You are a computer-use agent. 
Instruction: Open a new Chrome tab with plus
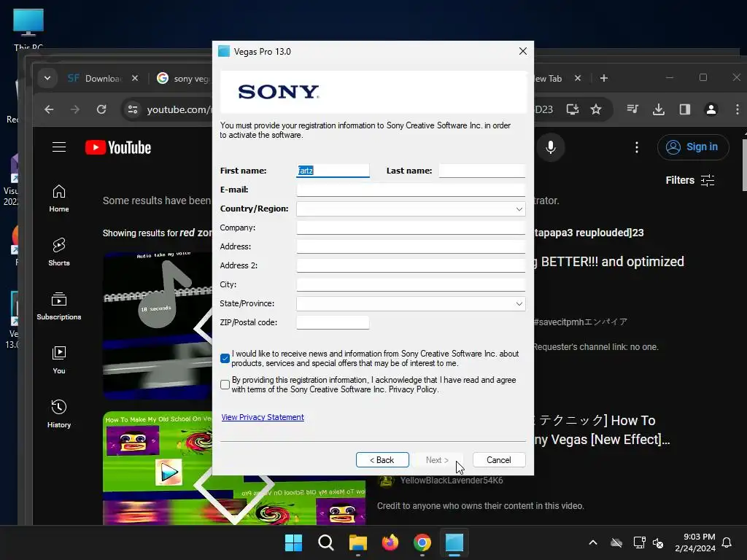tap(604, 78)
